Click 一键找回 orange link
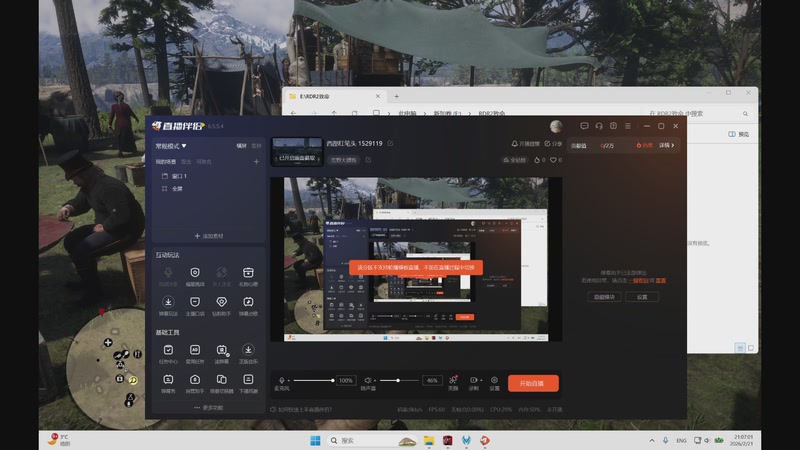This screenshot has height=450, width=800. pyautogui.click(x=639, y=281)
